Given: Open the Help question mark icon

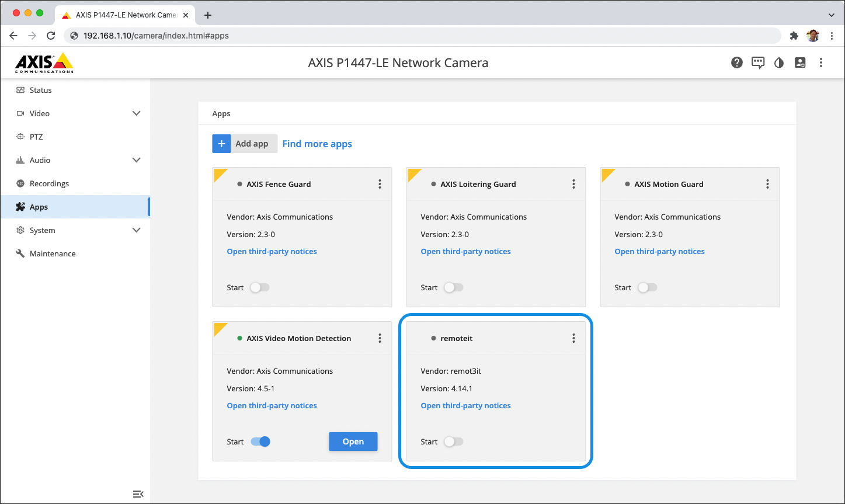Looking at the screenshot, I should [737, 62].
